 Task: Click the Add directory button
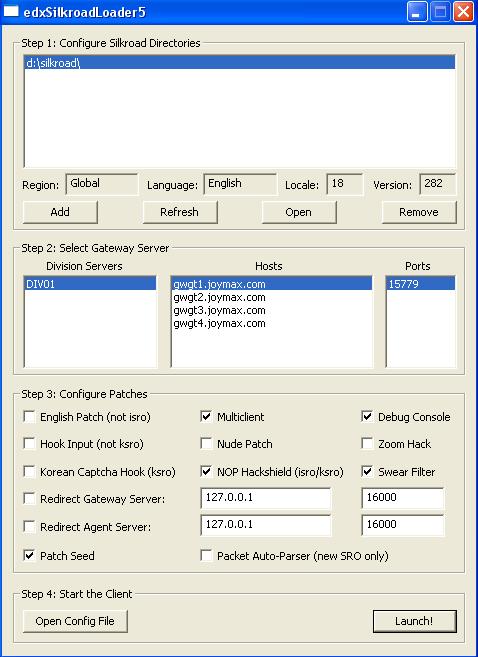(60, 212)
